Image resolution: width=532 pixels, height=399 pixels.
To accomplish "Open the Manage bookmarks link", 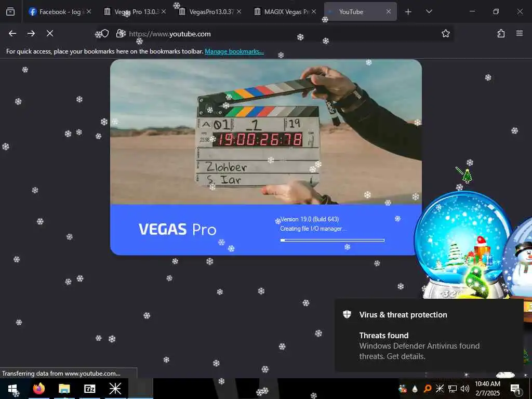I will tap(234, 51).
